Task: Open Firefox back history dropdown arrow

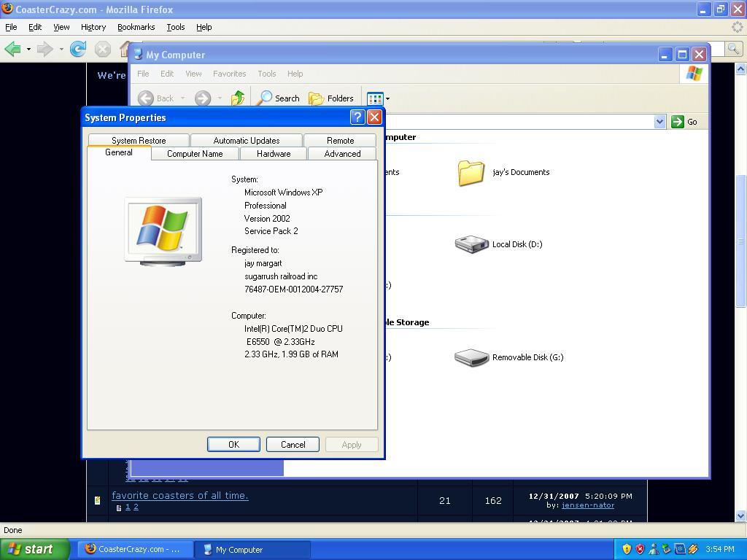Action: coord(28,49)
